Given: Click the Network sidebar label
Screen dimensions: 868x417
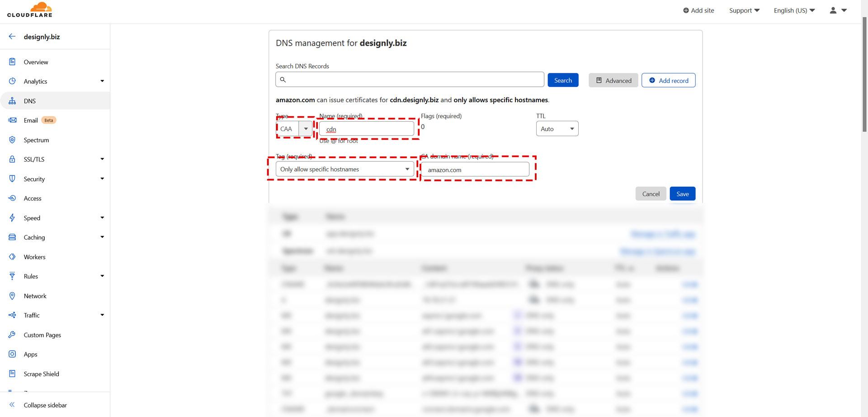Looking at the screenshot, I should tap(35, 296).
